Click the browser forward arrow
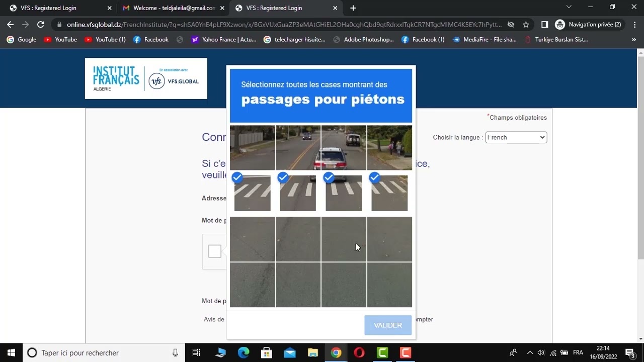644x362 pixels. 26,24
